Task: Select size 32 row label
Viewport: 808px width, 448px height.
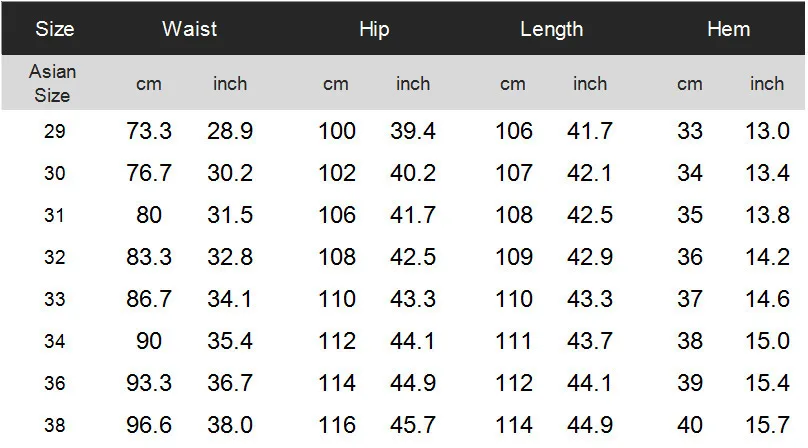Action: tap(55, 257)
